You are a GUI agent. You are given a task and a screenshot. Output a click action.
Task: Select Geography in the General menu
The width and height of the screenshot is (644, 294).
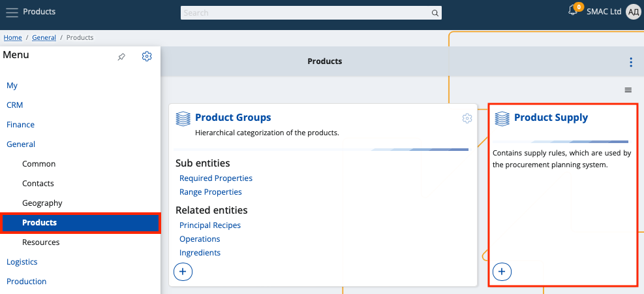pyautogui.click(x=42, y=203)
